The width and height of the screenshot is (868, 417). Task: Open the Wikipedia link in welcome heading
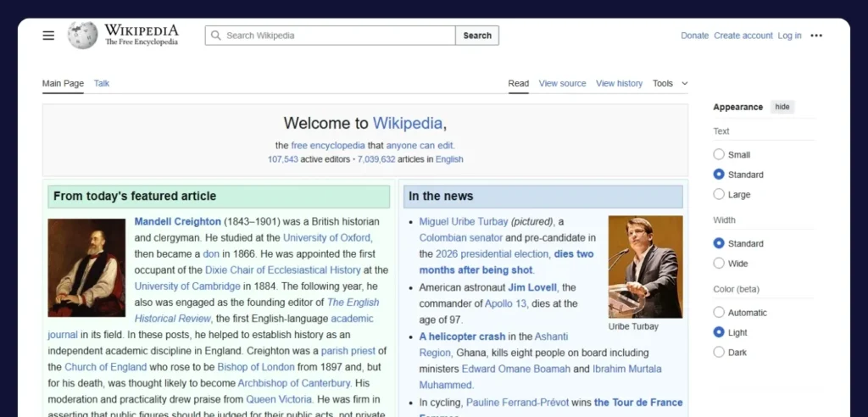tap(408, 123)
